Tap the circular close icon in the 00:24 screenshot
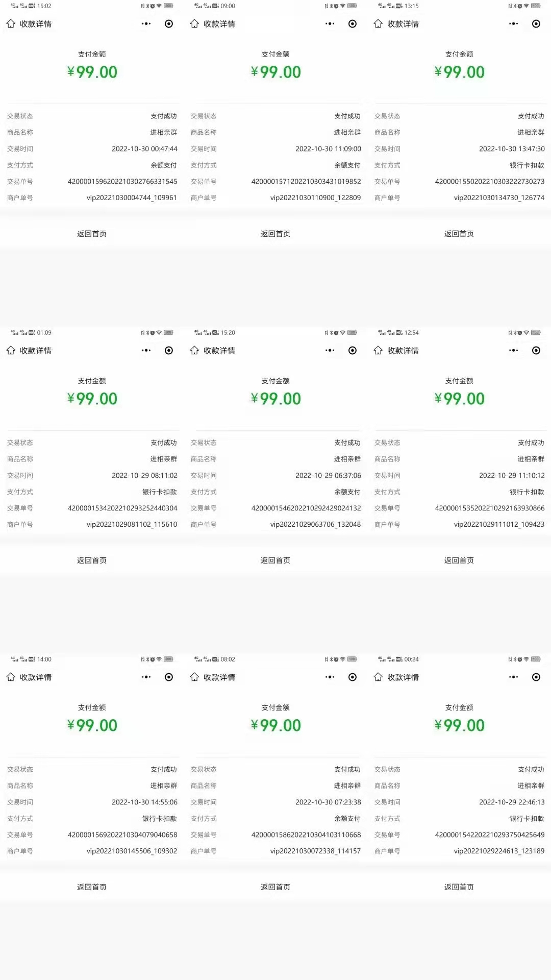 (x=536, y=677)
